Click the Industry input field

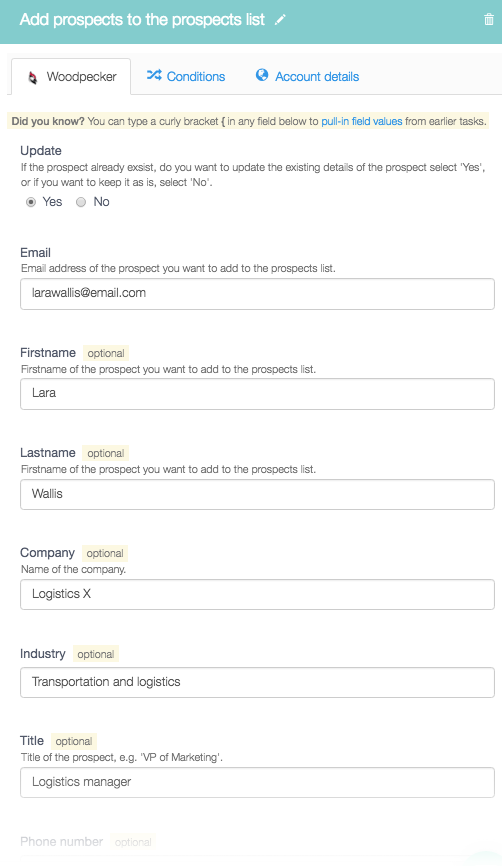pos(257,683)
